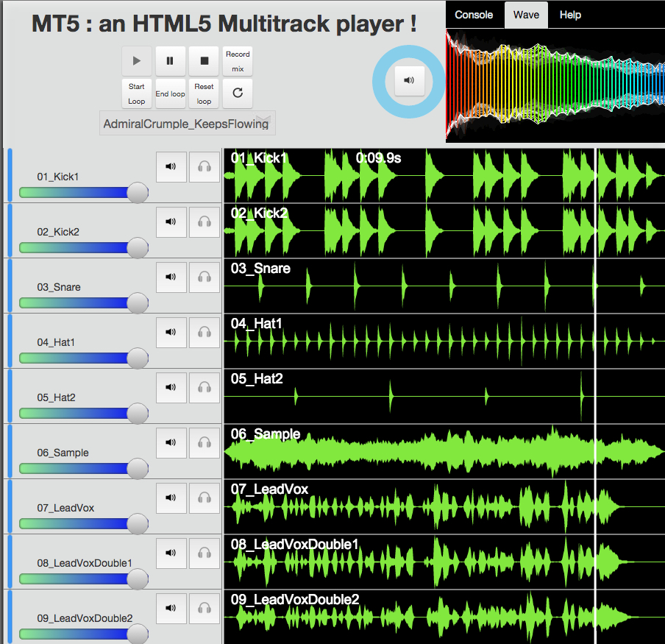665x644 pixels.
Task: Toggle mute on the 05_Hat2 track
Action: 171,387
